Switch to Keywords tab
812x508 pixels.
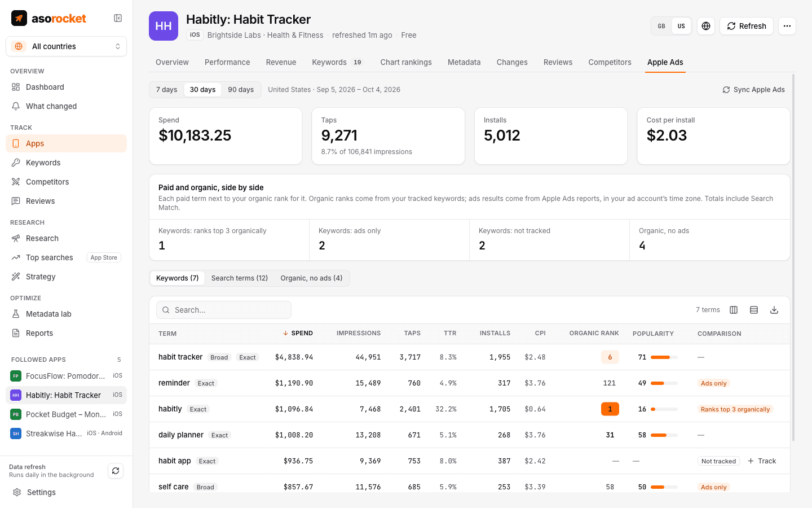point(337,62)
